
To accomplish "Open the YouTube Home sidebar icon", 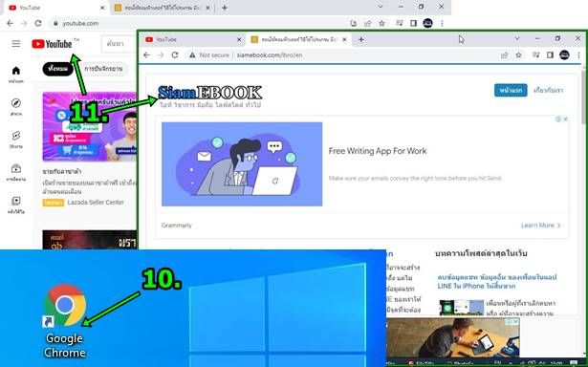I will [16, 71].
